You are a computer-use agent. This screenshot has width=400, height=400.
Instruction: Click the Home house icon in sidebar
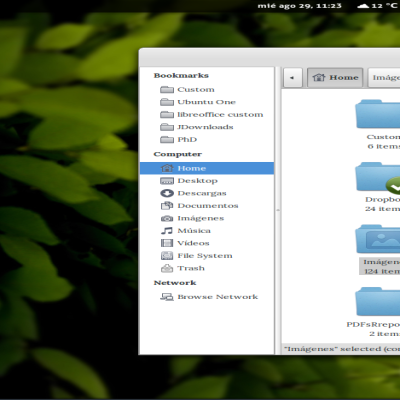pos(167,168)
